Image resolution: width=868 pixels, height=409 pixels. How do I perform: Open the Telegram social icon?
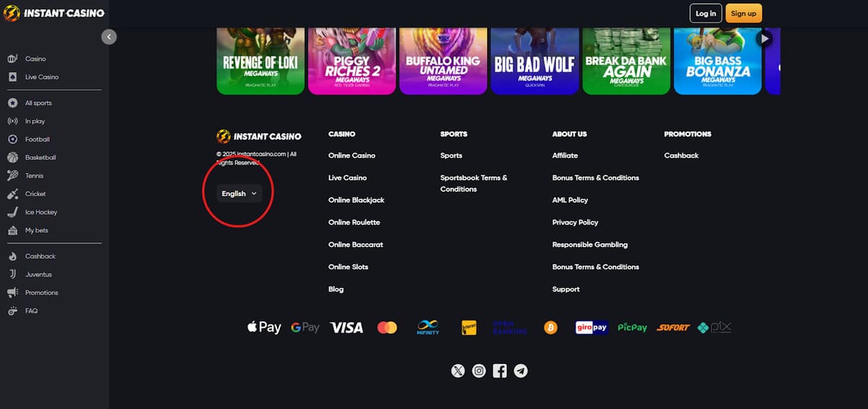(x=521, y=371)
